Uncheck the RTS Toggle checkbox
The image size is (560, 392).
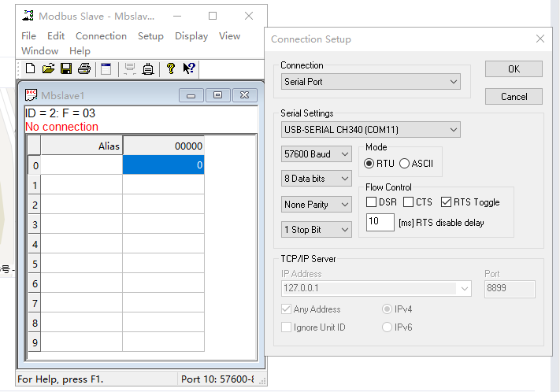click(x=447, y=202)
